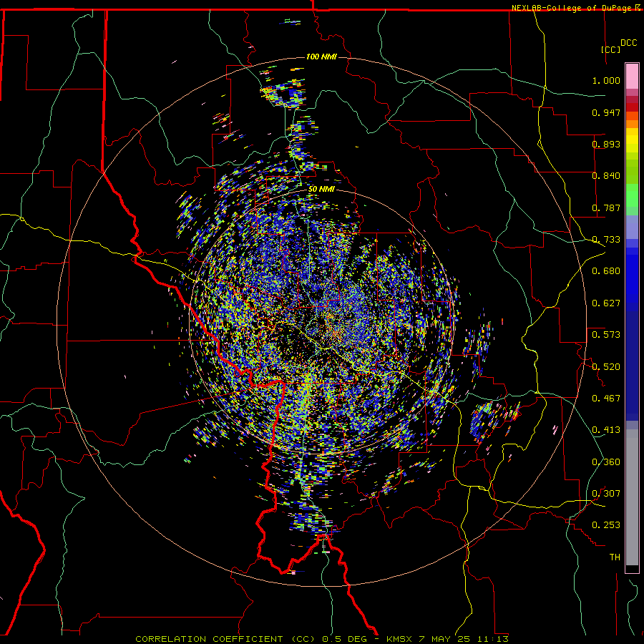Pick the gray color bar segment near 0.307
This screenshot has height=644, width=644.
tap(632, 497)
